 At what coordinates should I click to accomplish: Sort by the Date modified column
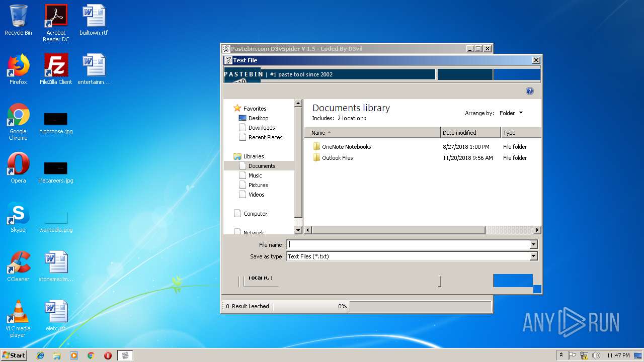click(x=470, y=133)
